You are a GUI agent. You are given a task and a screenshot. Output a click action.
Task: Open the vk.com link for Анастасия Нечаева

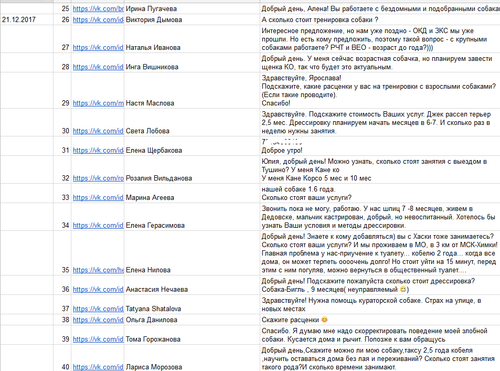98,289
